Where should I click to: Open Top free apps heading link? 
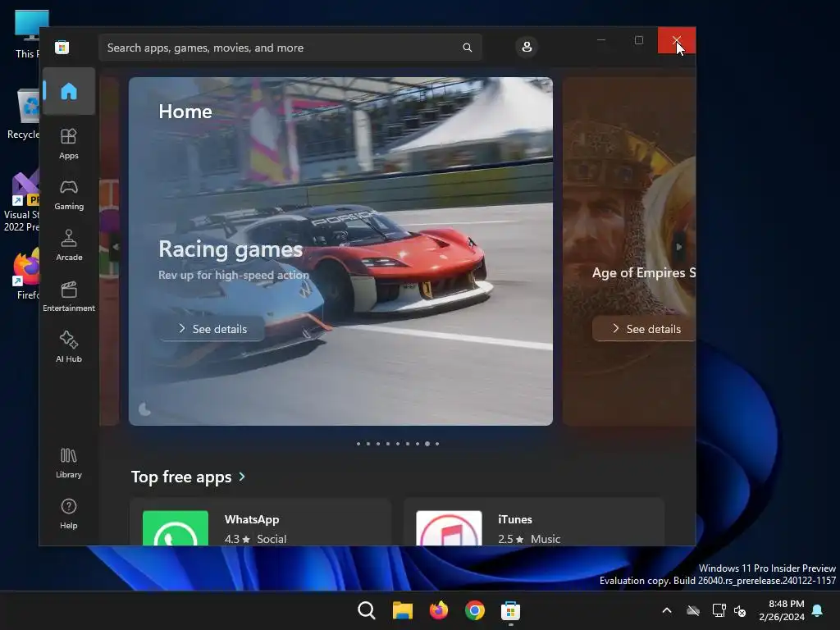pos(181,477)
